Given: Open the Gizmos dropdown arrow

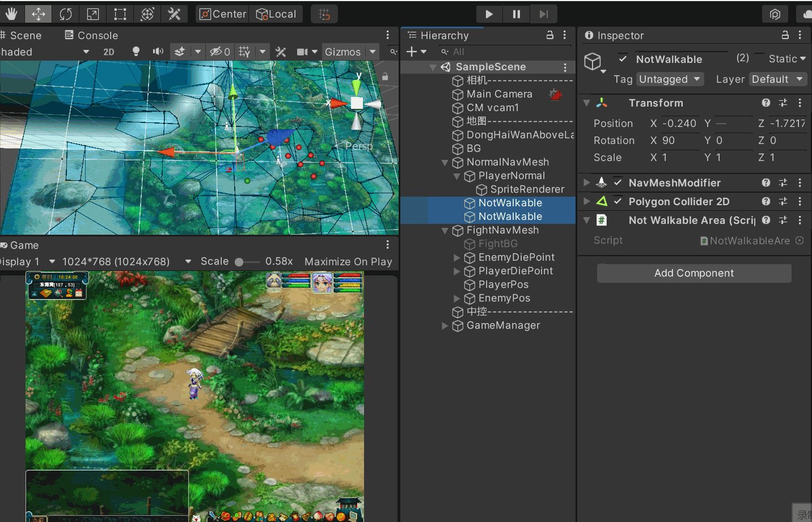Looking at the screenshot, I should (373, 52).
